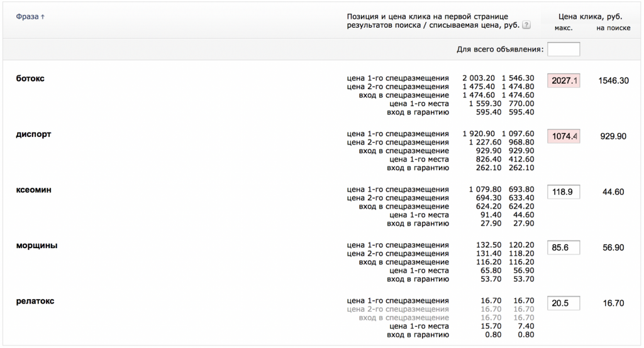Viewport: 644px width, 348px height.
Task: Click the морщины phrase
Action: (36, 245)
